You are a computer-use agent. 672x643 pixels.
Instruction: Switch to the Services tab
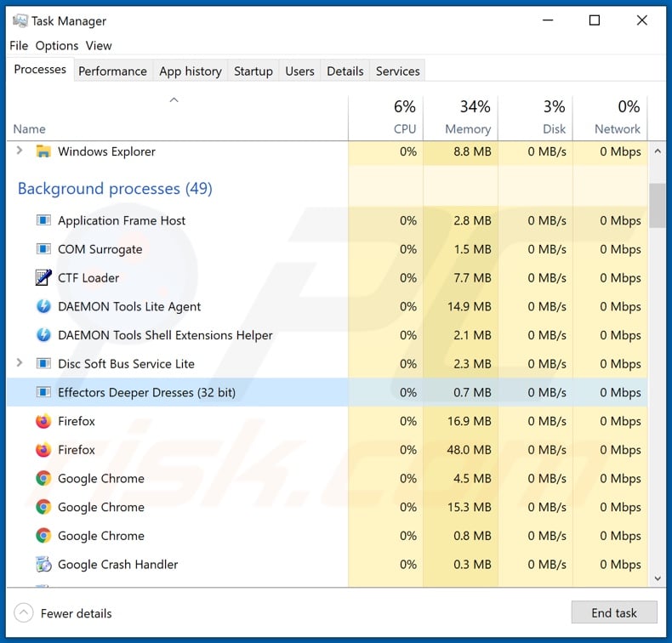coord(398,71)
